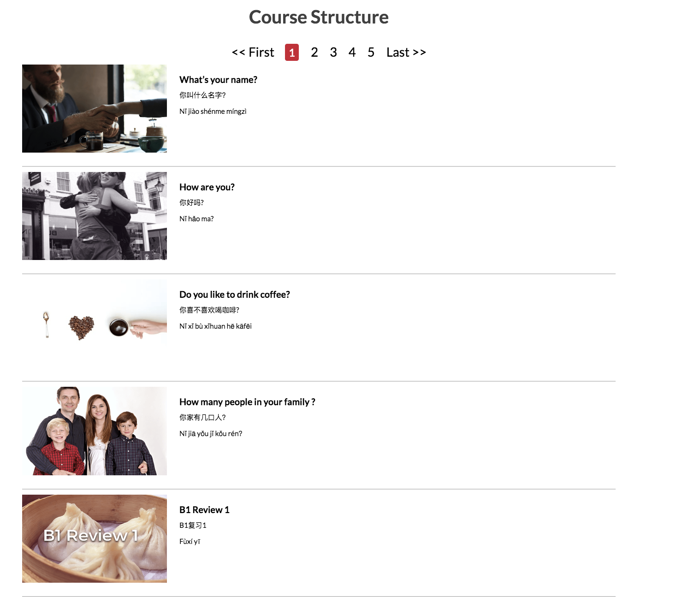This screenshot has height=597, width=700.
Task: Click the Chinese text '你叫什么名字?'
Action: (x=202, y=95)
